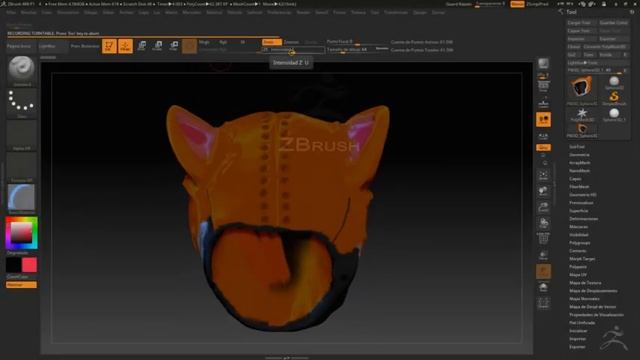
Task: Select the Sphere3D_1 tool thumbnail
Action: point(613,114)
